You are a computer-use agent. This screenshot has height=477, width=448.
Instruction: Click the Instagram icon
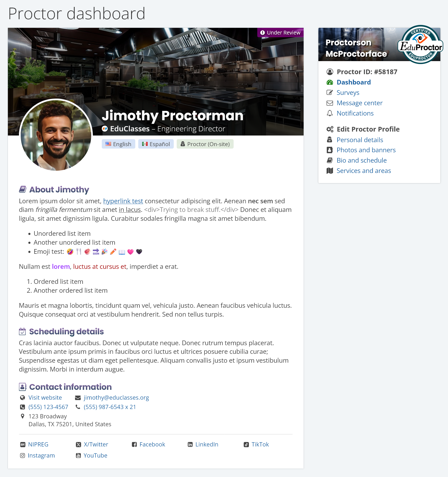click(22, 456)
